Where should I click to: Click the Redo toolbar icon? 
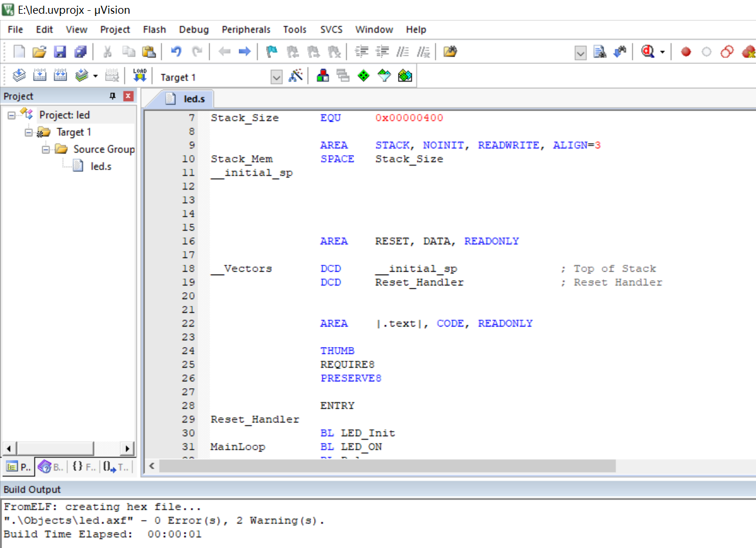point(197,52)
